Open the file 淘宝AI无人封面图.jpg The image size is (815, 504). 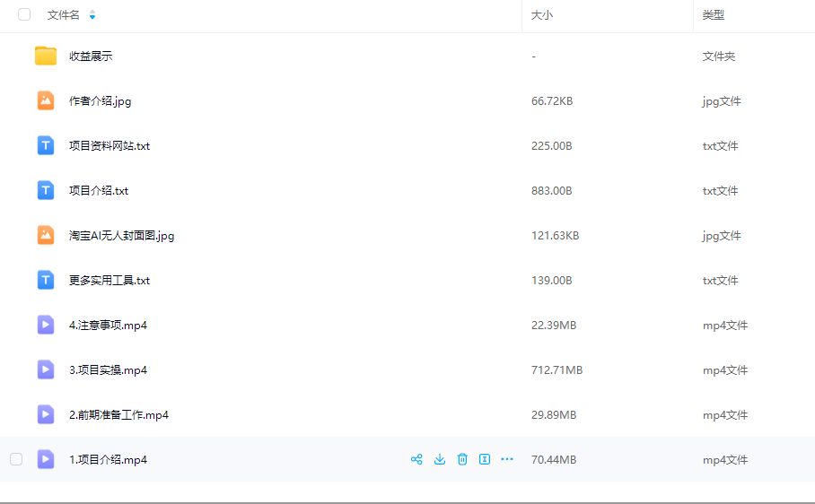pos(122,236)
